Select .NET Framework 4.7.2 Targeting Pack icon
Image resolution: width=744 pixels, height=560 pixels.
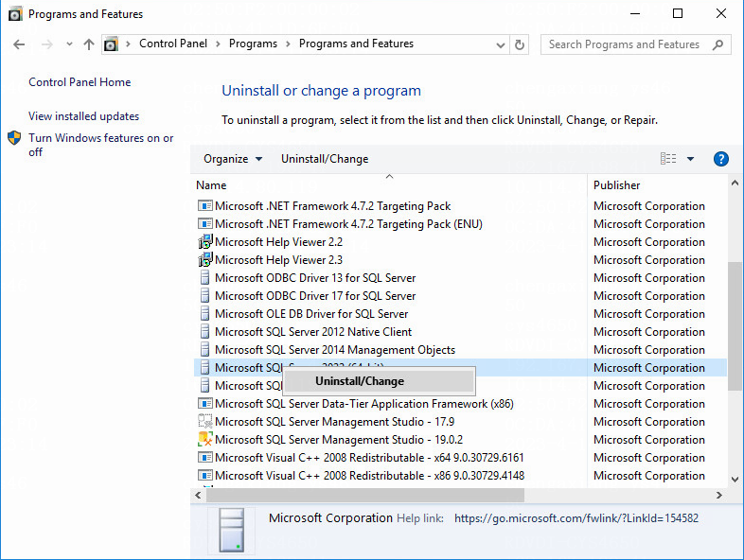(x=205, y=206)
